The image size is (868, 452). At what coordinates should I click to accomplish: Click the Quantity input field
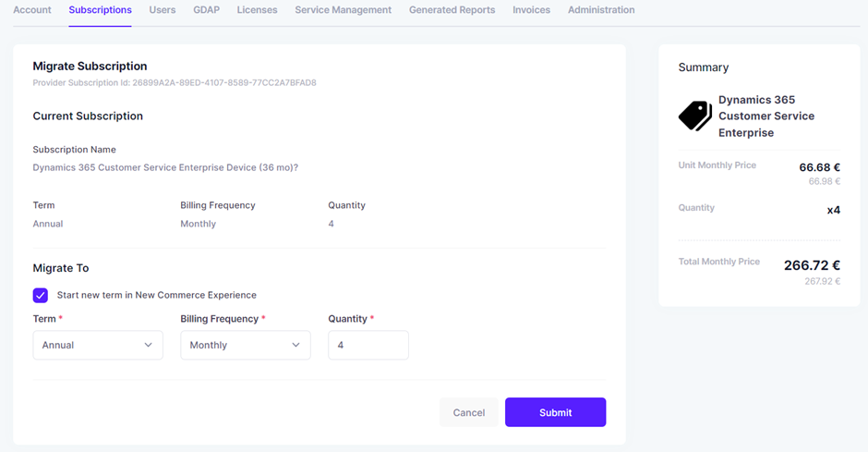[368, 345]
